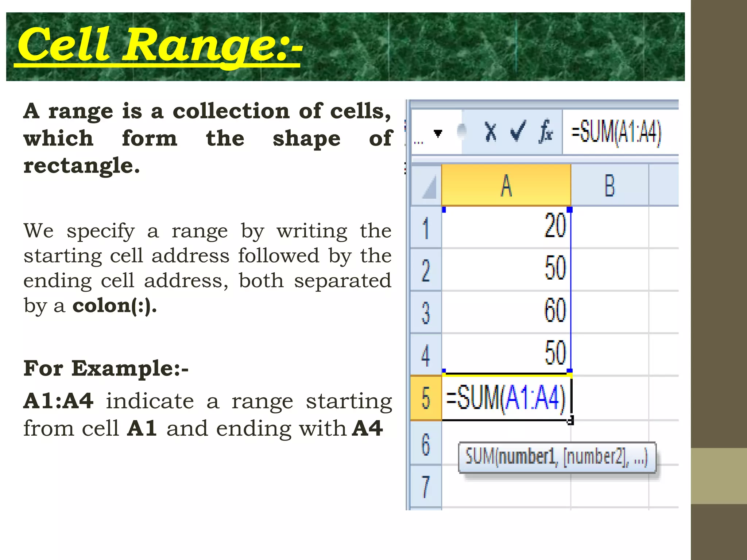Select row 4 header
The width and height of the screenshot is (747, 560).
click(x=426, y=354)
